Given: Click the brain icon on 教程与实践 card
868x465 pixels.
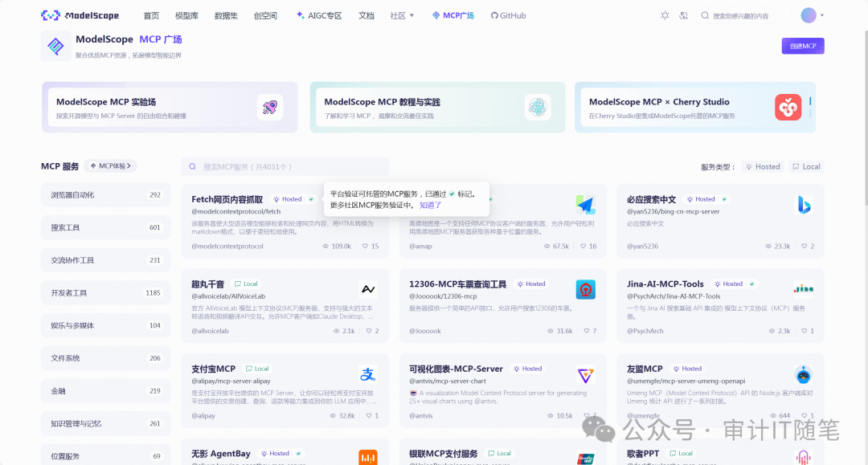Looking at the screenshot, I should click(538, 108).
